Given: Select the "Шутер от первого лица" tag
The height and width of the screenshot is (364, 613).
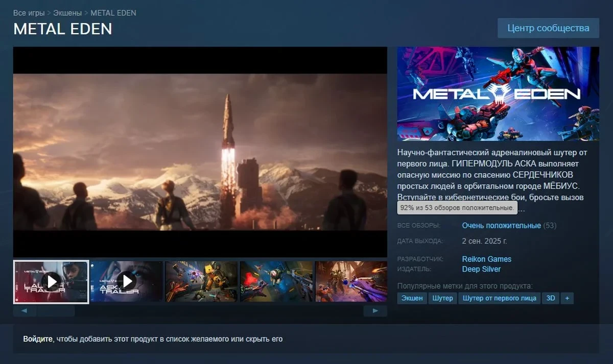Looking at the screenshot, I should point(499,298).
